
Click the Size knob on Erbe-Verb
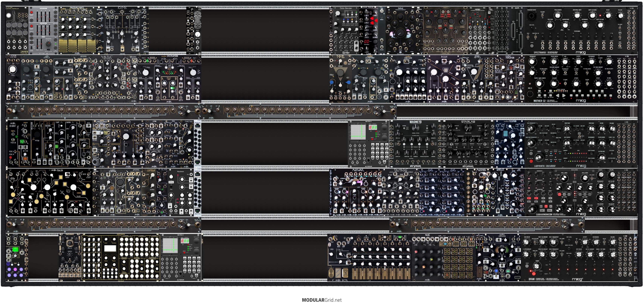coord(399,72)
